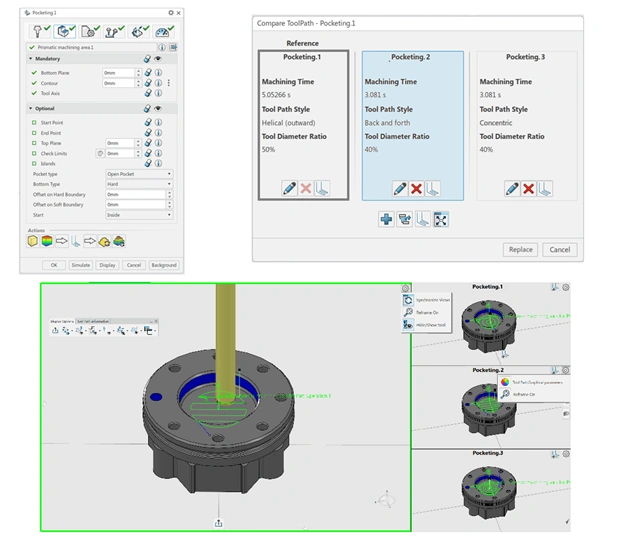The height and width of the screenshot is (538, 631).
Task: Click the blue icon right of Prismatic machining area.1
Action: [x=173, y=47]
